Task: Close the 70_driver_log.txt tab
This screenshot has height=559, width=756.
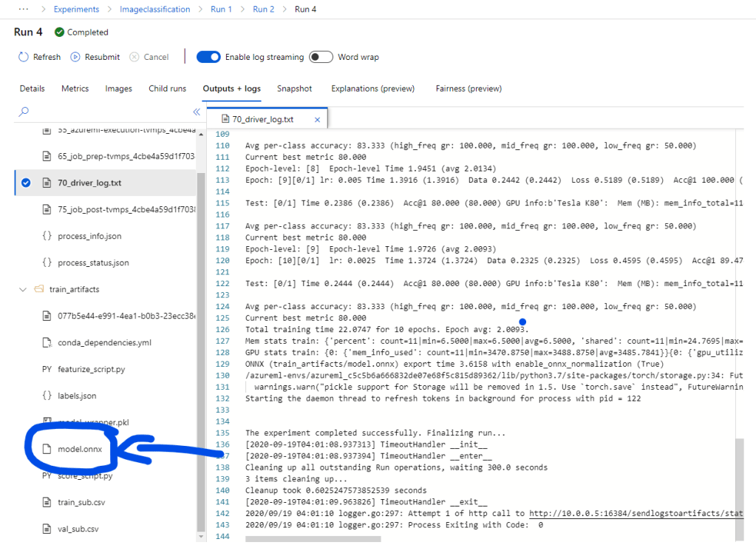Action: click(318, 119)
